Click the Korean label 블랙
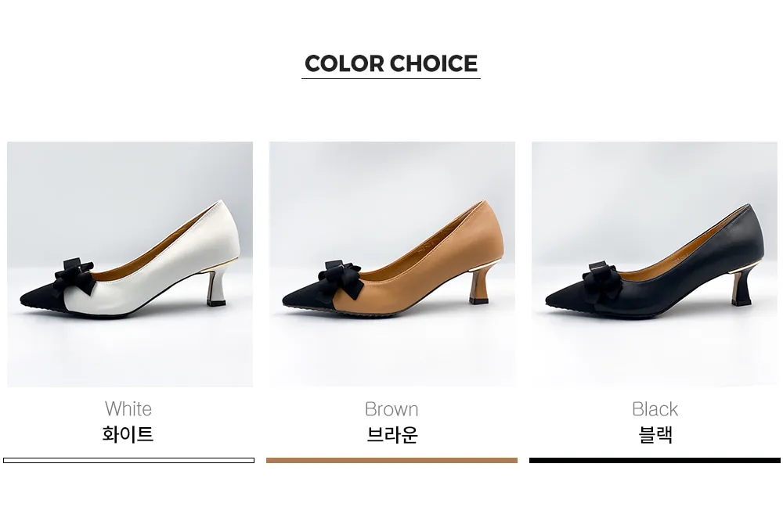Viewport: 783px width, 532px height. click(x=655, y=435)
